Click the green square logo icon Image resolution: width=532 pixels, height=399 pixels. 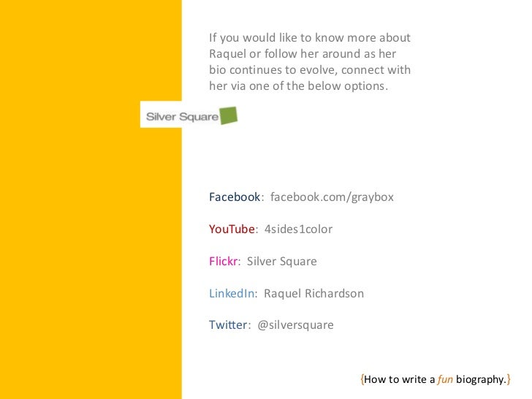228,115
